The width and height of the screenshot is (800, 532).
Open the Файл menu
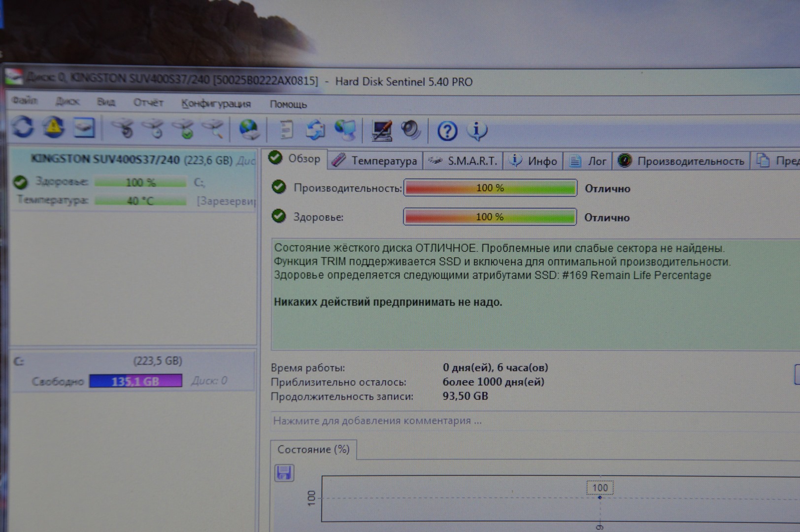(25, 100)
